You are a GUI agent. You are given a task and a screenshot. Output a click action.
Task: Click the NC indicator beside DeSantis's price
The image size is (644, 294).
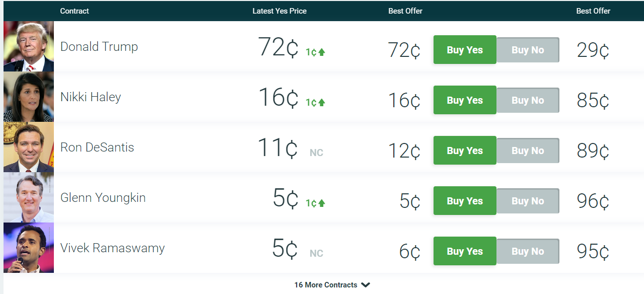(316, 153)
